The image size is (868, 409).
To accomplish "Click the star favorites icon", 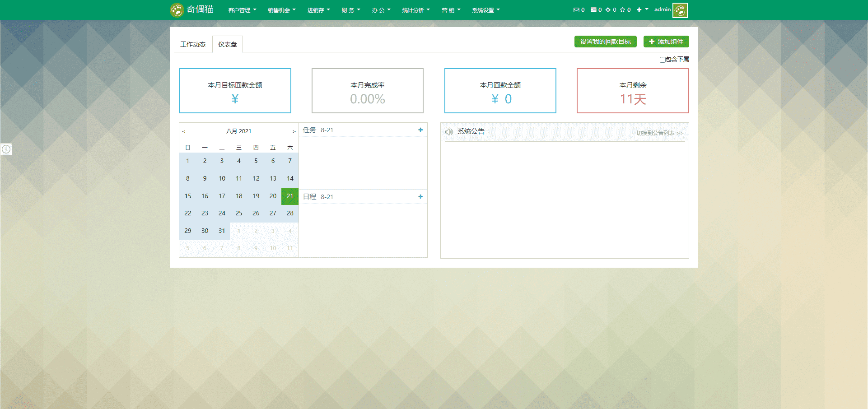I will (622, 10).
